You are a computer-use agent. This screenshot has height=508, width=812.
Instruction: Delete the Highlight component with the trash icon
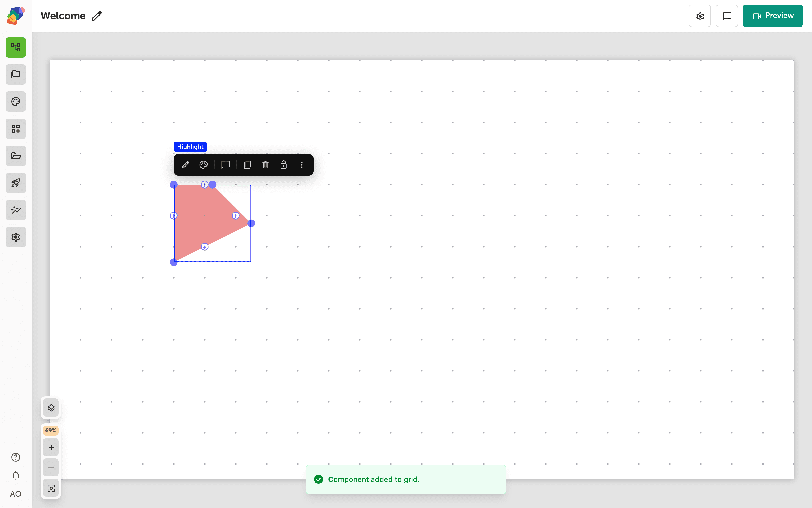pyautogui.click(x=265, y=165)
